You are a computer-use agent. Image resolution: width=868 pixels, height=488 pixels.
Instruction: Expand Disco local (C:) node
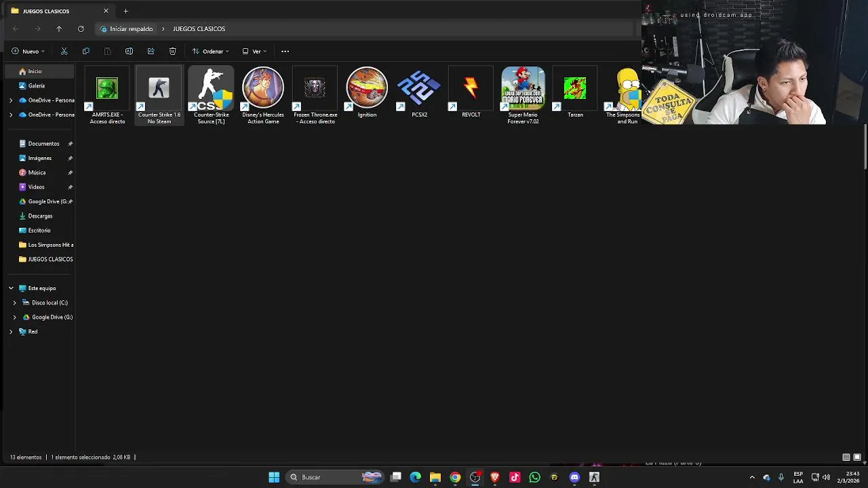coord(15,303)
